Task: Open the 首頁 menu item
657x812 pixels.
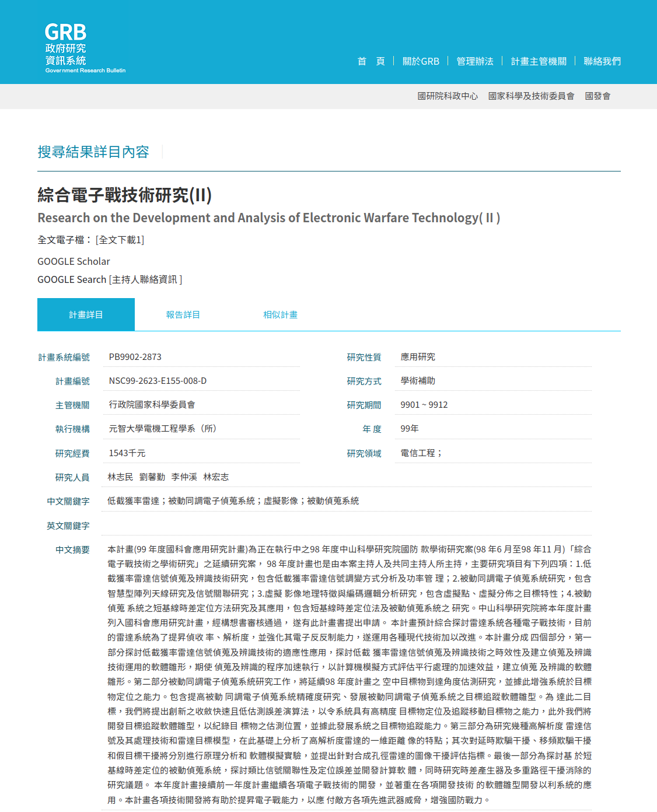Action: pyautogui.click(x=371, y=61)
